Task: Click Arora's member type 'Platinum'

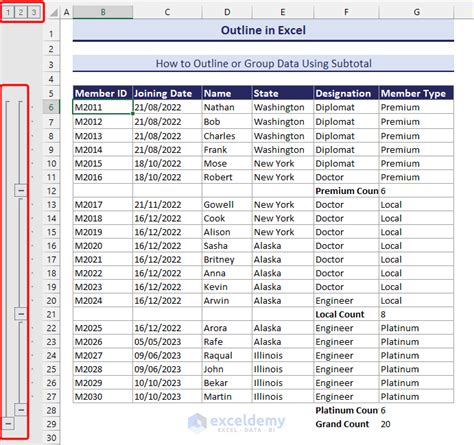Action: click(x=416, y=328)
